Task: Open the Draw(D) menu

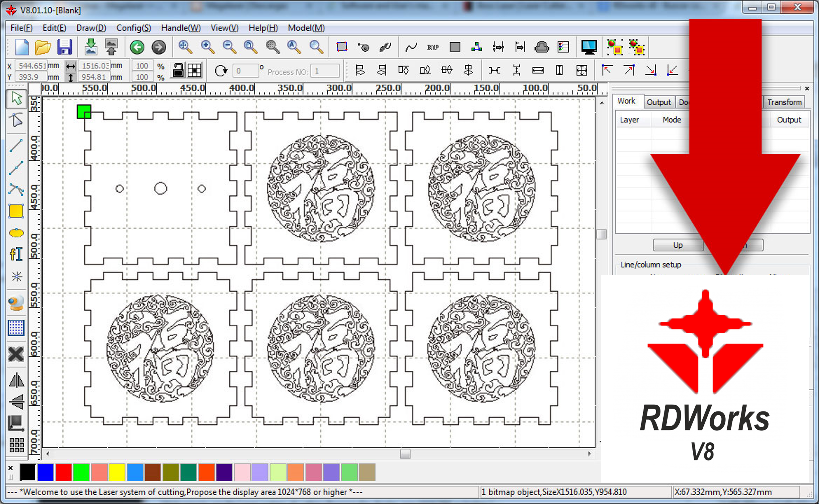Action: pos(91,28)
